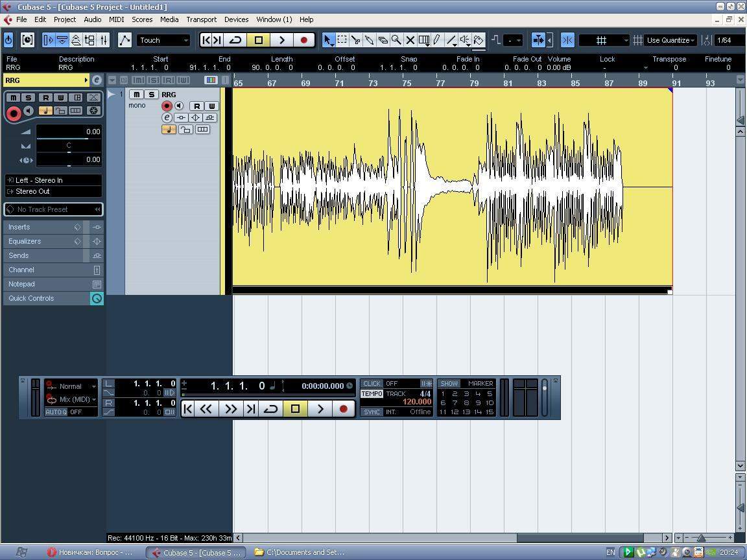Choose the Draw pencil tool
This screenshot has width=747, height=560.
click(x=437, y=40)
